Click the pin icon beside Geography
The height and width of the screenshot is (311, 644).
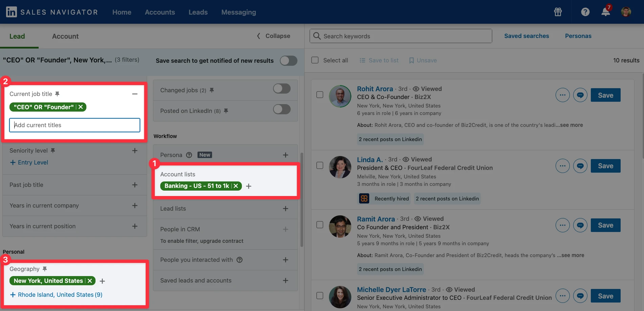pos(45,269)
